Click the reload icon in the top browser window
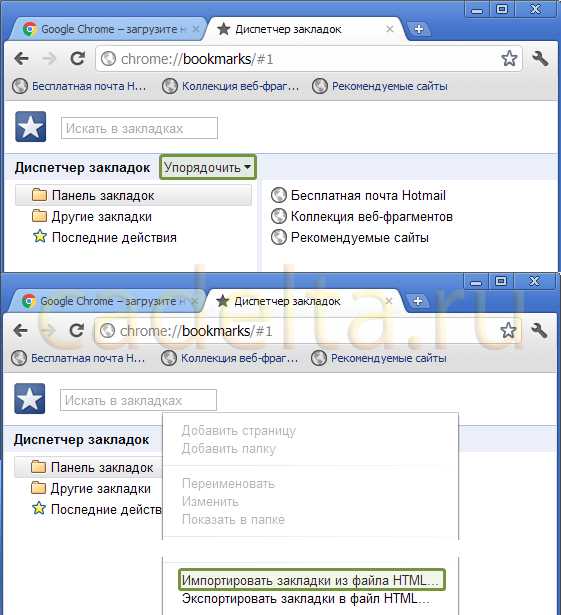Viewport: 561px width, 615px height. (x=77, y=58)
